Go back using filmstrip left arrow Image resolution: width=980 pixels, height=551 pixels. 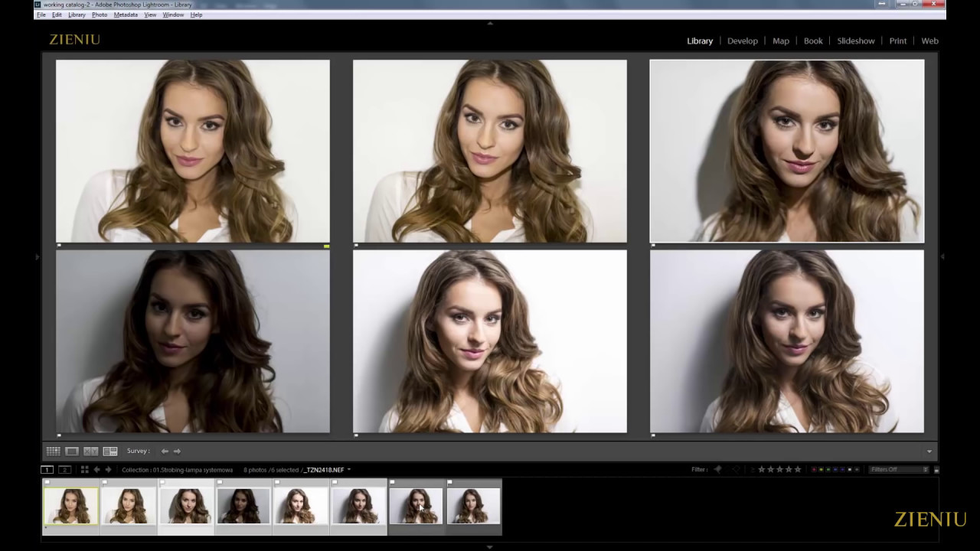[96, 470]
